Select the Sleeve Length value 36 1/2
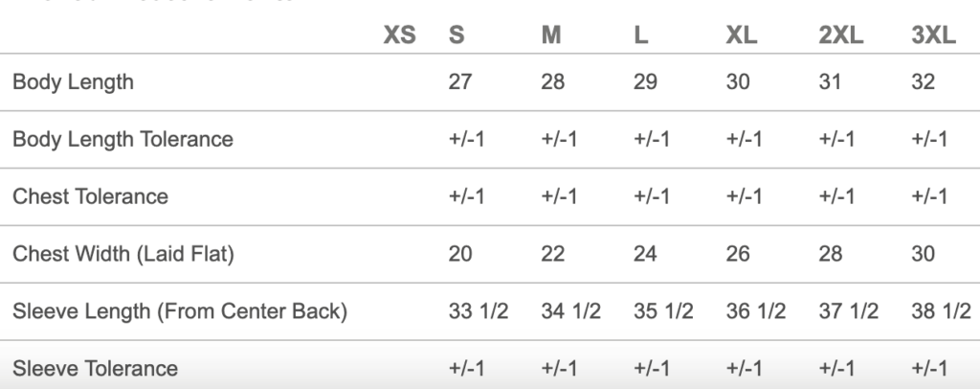The image size is (980, 389). click(x=756, y=311)
